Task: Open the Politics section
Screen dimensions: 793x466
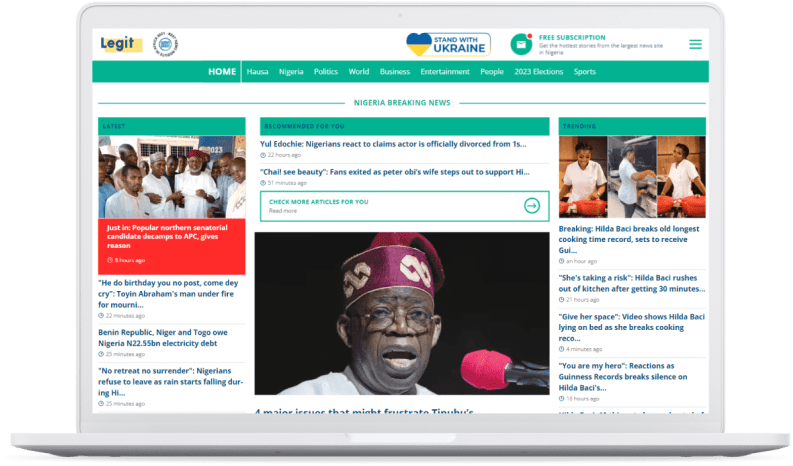Action: pyautogui.click(x=326, y=72)
